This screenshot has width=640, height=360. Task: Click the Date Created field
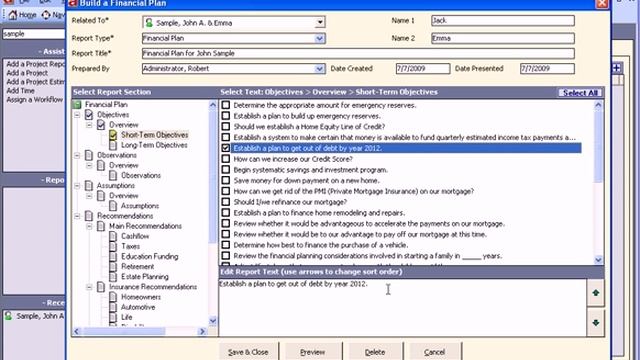point(423,69)
